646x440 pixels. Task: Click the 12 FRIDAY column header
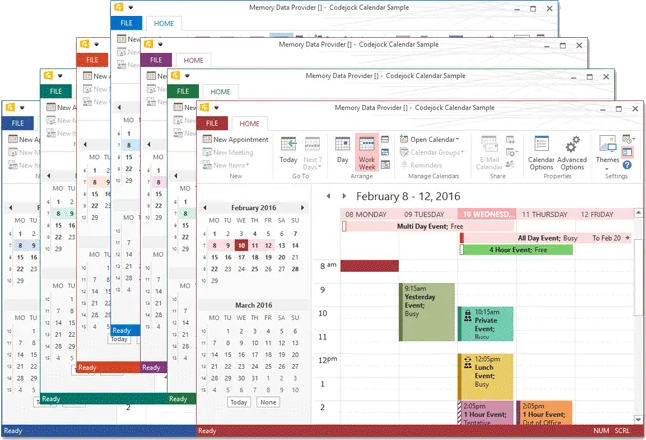tap(604, 214)
